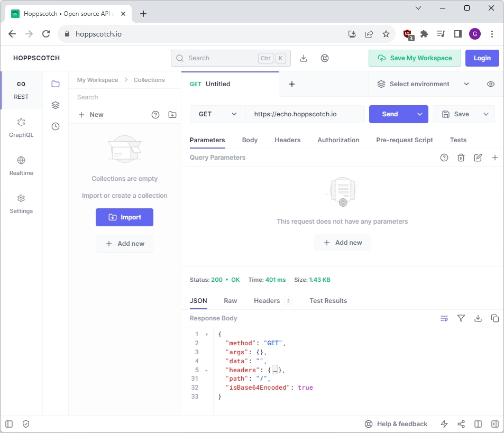Import a collection with the Import button
This screenshot has height=433, width=504.
tap(124, 217)
